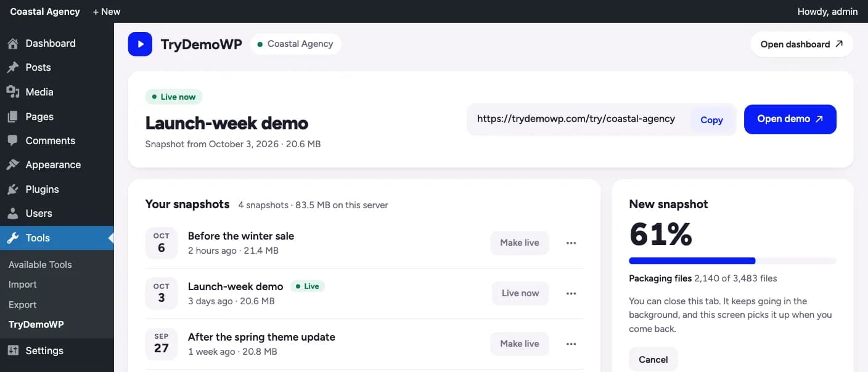Screen dimensions: 868x372
Task: Open options for After the spring theme update
Action: click(x=571, y=344)
